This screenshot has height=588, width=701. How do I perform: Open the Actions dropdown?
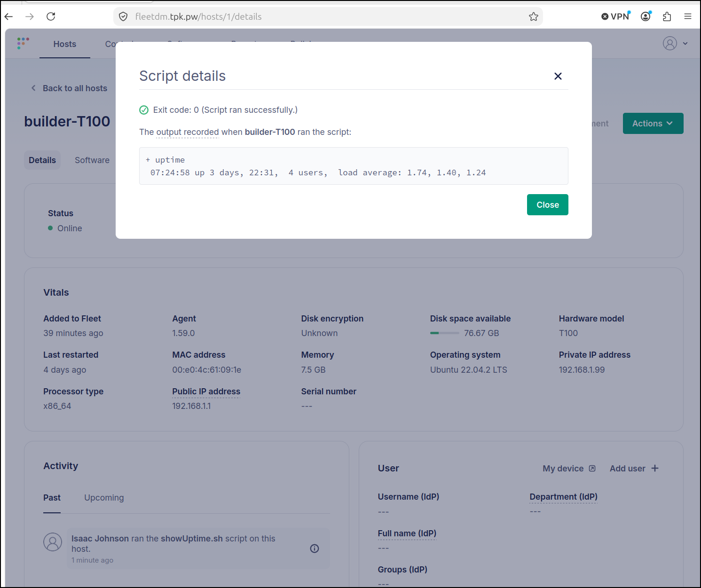point(653,124)
